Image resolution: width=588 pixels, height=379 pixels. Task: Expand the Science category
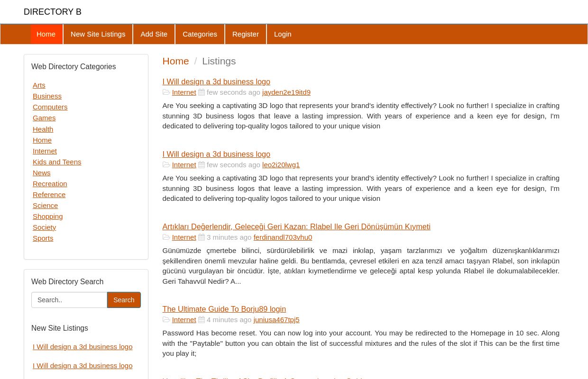45,205
